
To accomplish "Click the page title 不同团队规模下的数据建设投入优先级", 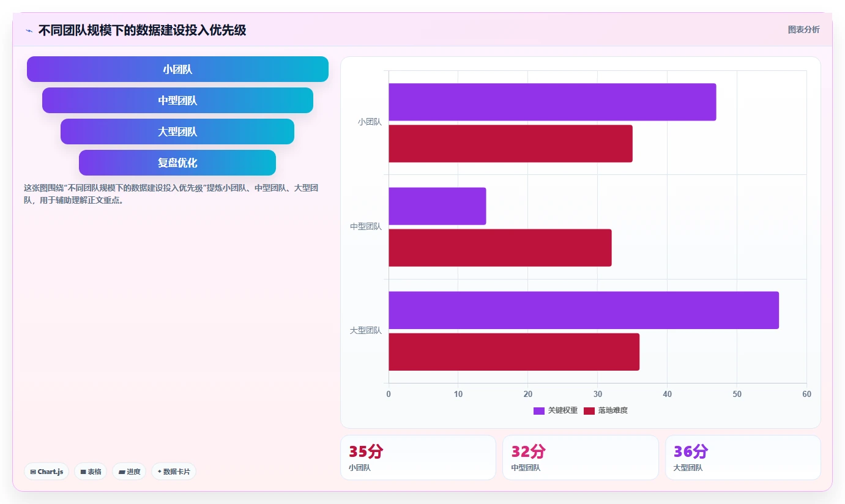I will (142, 30).
